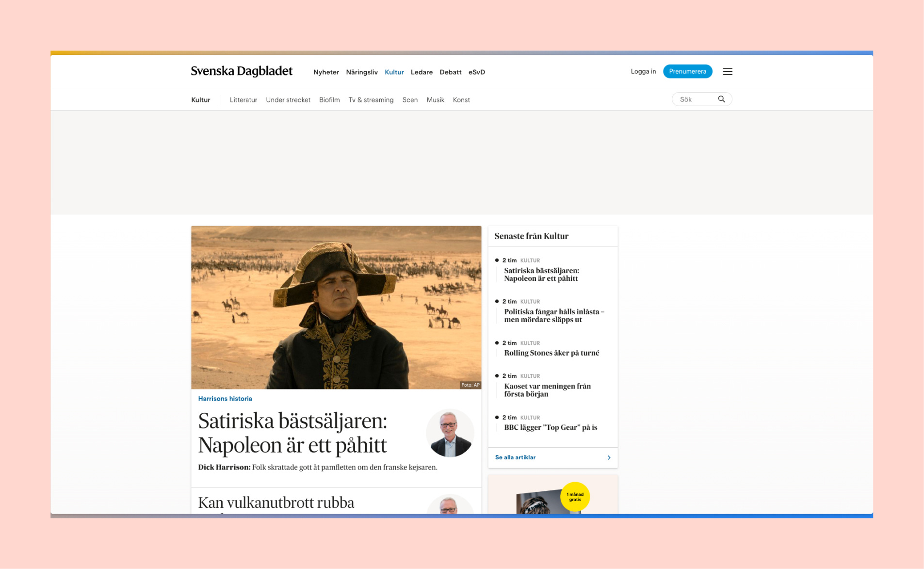924x569 pixels.
Task: Select the Kultur top navigation item
Action: [x=394, y=72]
